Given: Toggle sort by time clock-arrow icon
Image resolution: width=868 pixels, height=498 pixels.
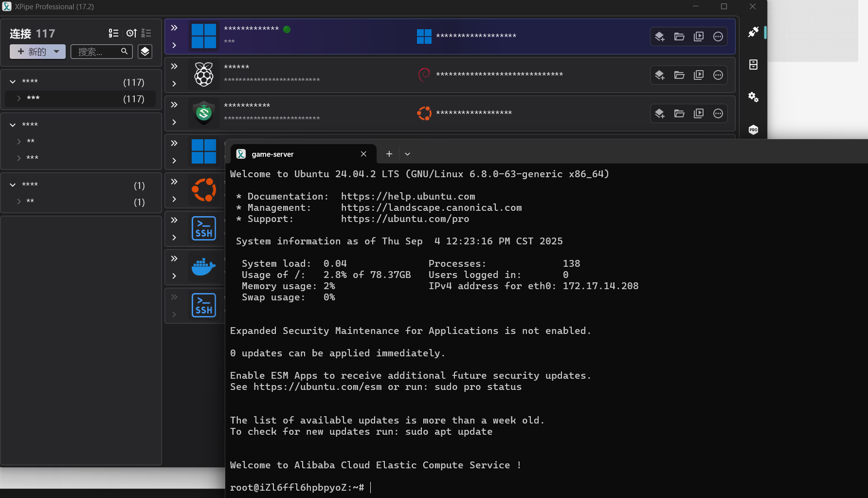Looking at the screenshot, I should pyautogui.click(x=131, y=33).
